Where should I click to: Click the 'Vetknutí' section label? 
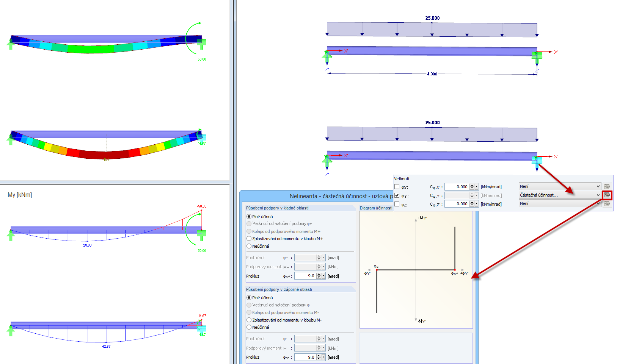402,179
